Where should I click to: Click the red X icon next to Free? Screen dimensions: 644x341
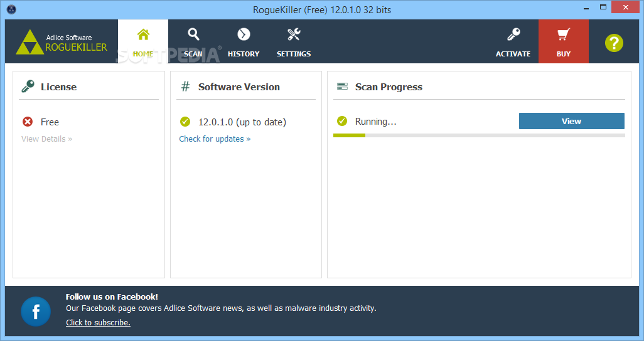pos(28,122)
